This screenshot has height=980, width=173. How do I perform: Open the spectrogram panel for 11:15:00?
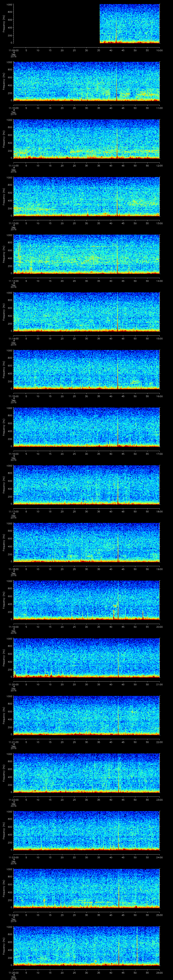tap(87, 369)
